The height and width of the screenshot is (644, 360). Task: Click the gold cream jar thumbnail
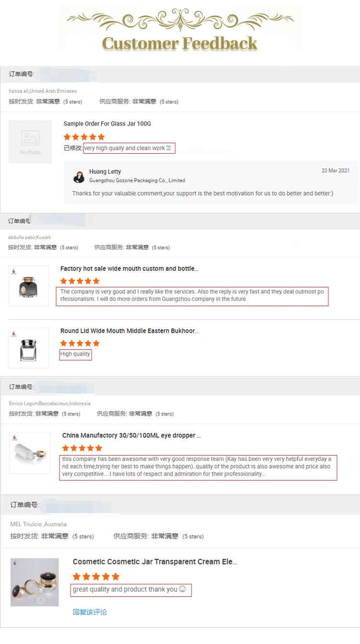[x=35, y=582]
